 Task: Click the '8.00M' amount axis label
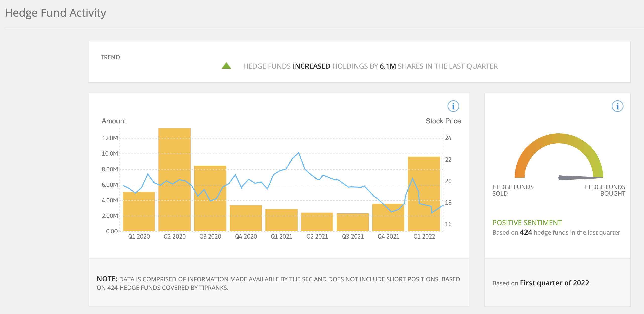coord(110,169)
